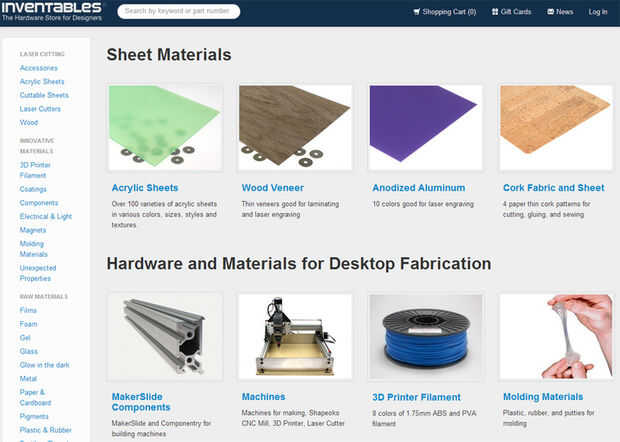
Task: Open the Wood Veneer title link
Action: (x=273, y=188)
